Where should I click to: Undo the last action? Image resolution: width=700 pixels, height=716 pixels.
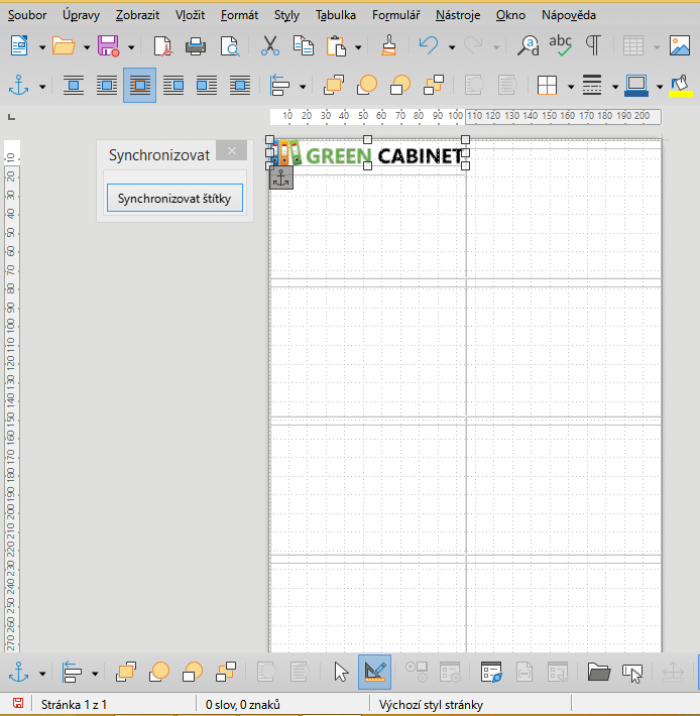coord(429,46)
